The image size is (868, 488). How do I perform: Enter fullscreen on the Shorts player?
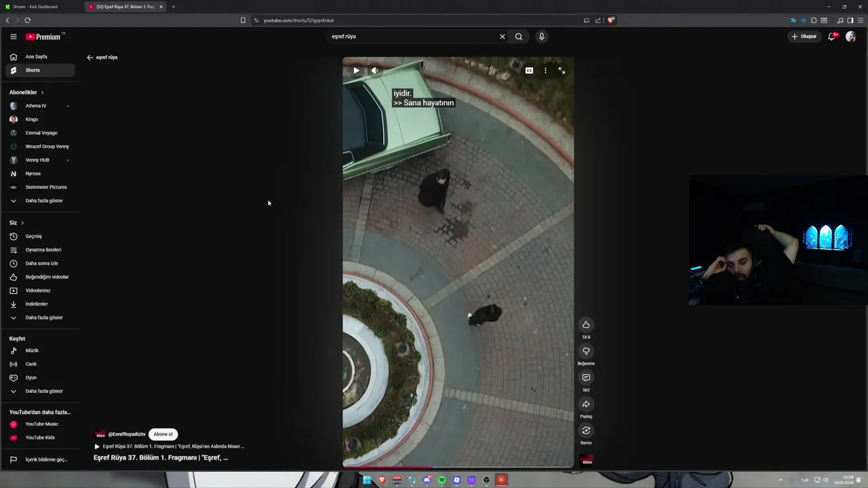[x=561, y=70]
